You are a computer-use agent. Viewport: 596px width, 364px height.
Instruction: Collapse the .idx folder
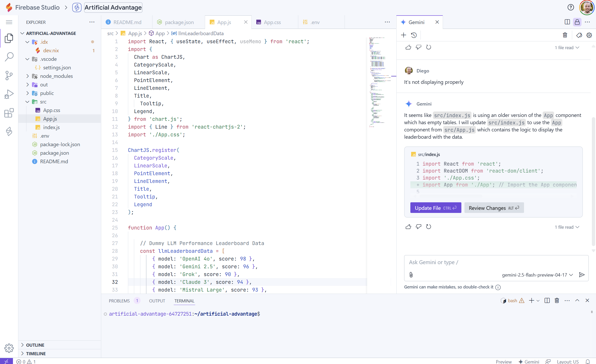click(27, 42)
